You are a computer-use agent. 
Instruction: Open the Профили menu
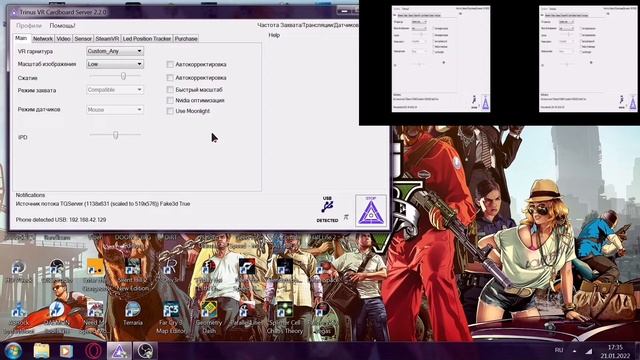29,26
